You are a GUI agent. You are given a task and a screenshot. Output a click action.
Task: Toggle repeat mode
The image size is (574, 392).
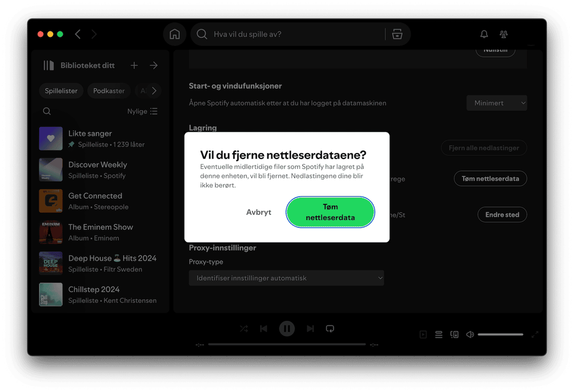(330, 329)
